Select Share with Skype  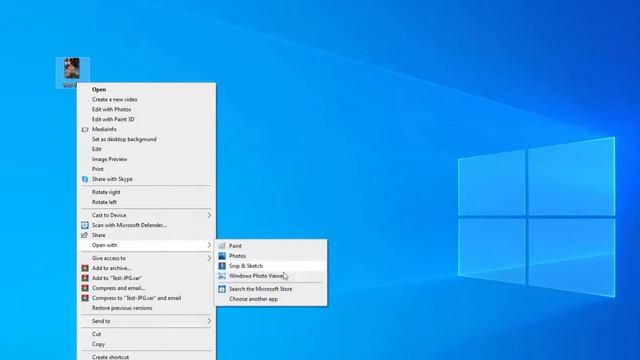146,179
